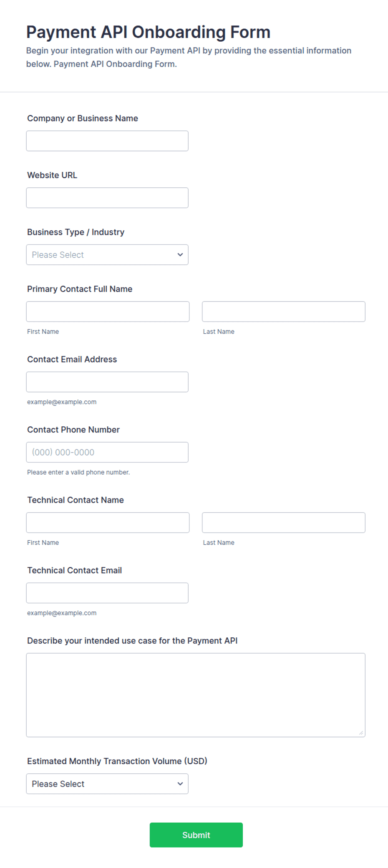388x868 pixels.
Task: Click the Business Type dropdown chevron arrow
Action: 180,255
